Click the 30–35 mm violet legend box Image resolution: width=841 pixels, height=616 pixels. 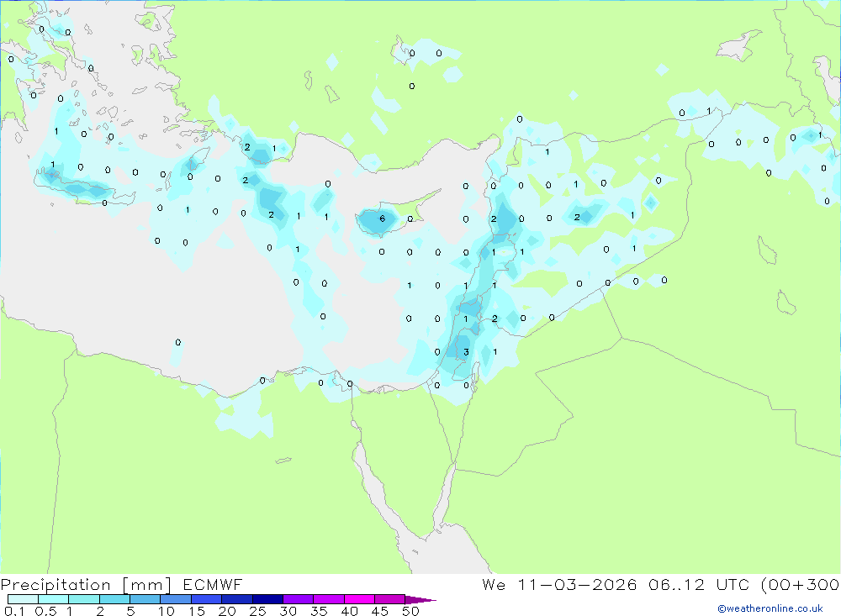click(x=299, y=599)
